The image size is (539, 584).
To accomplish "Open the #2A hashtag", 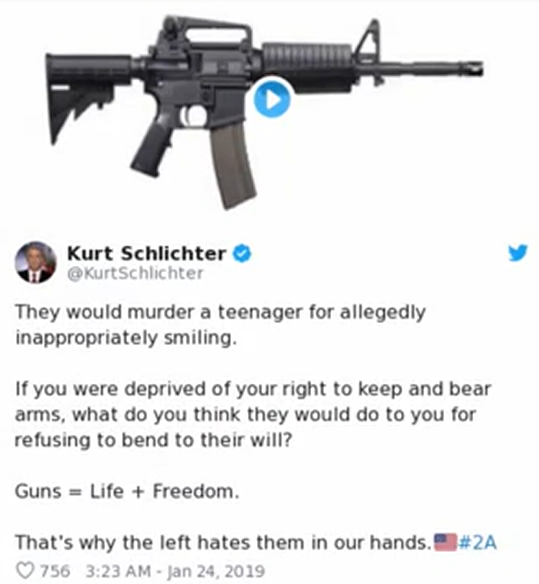I will pos(478,542).
